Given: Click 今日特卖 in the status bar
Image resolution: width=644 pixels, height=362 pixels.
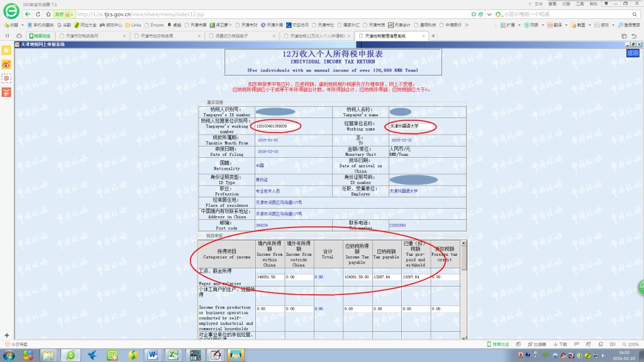Looking at the screenshot, I should point(16,344).
